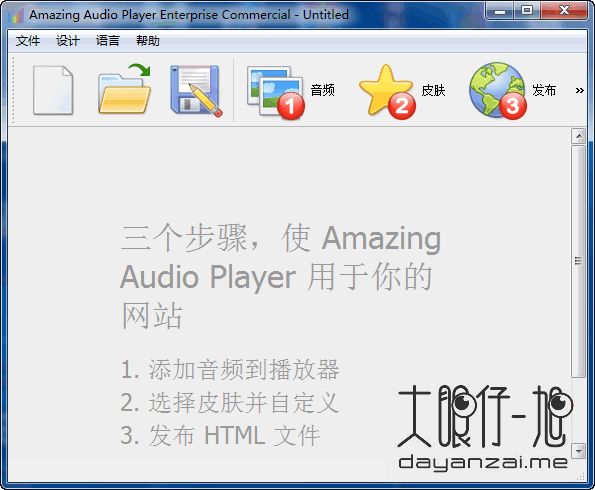Expand toolbar overflow chevron »

(579, 91)
